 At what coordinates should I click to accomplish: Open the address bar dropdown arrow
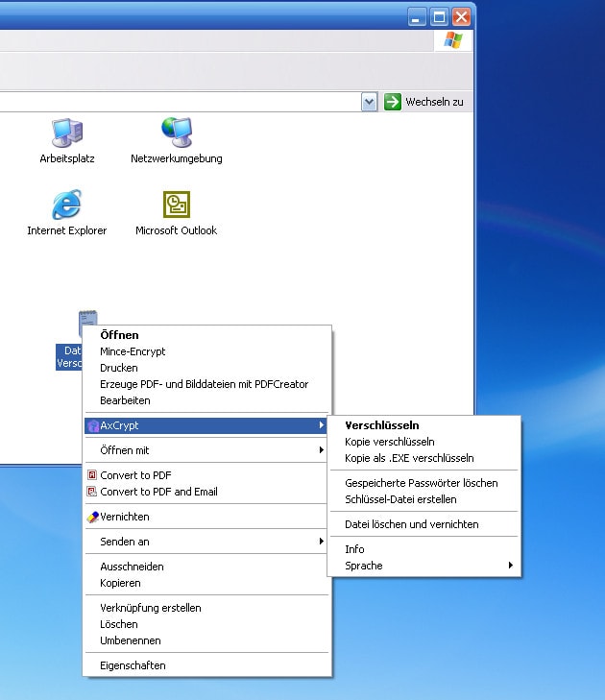tap(370, 102)
